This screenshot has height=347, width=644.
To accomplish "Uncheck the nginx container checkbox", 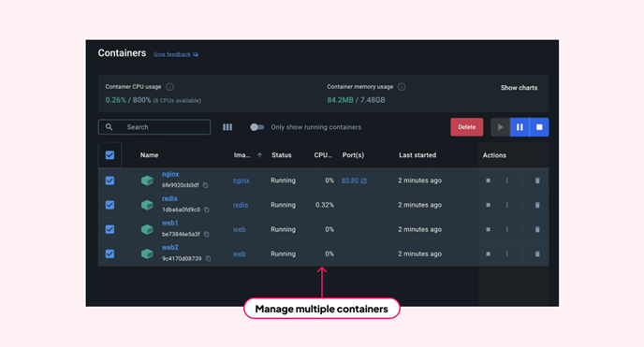I will (x=110, y=181).
